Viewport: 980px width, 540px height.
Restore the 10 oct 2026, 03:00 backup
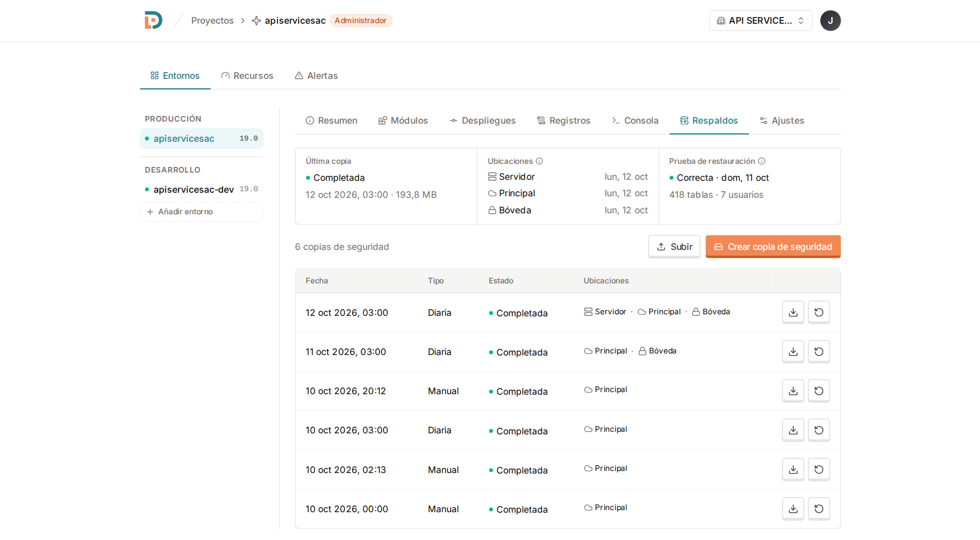(x=819, y=430)
